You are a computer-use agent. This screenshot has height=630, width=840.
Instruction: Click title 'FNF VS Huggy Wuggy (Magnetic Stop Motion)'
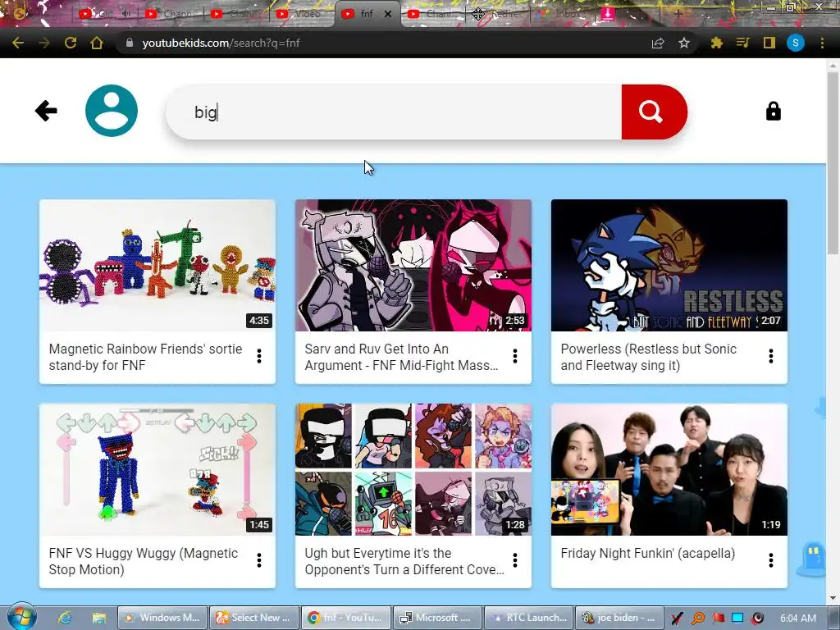tap(143, 561)
